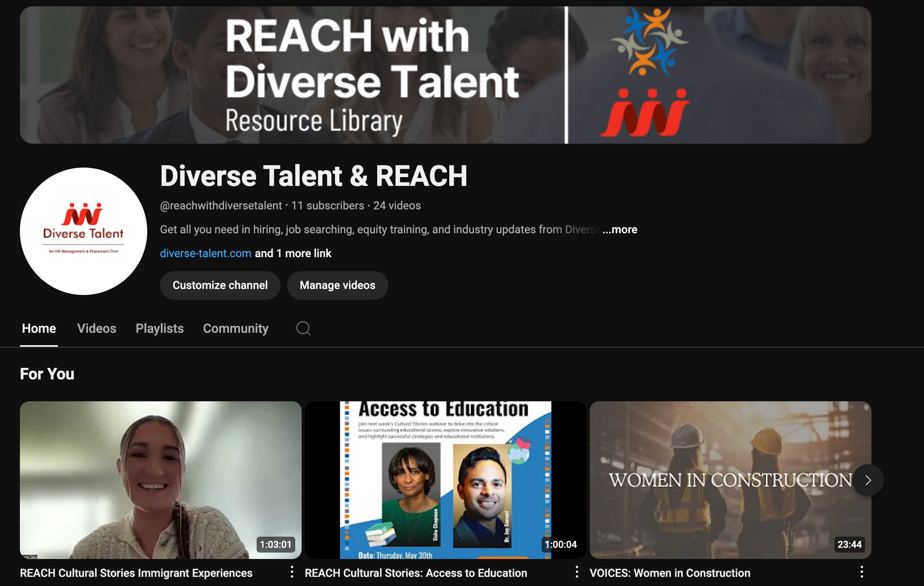Switch to the Home tab
The height and width of the screenshot is (586, 924).
(x=39, y=328)
